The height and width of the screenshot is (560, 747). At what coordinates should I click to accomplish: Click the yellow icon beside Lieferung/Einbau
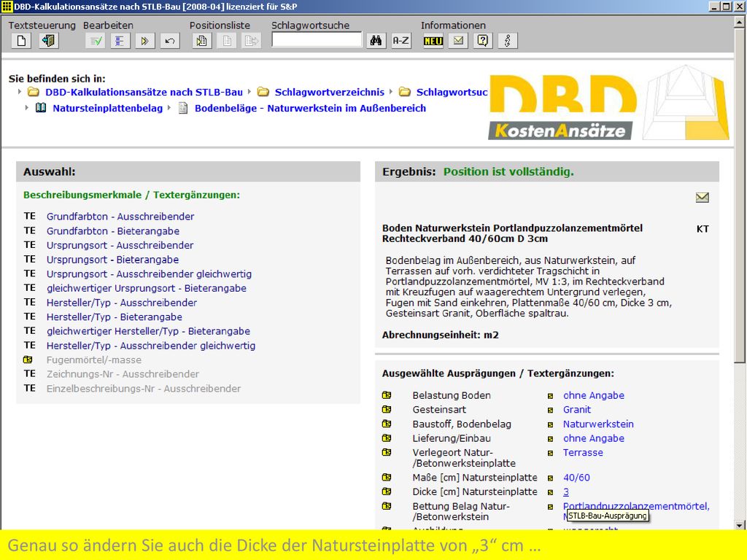click(x=387, y=437)
